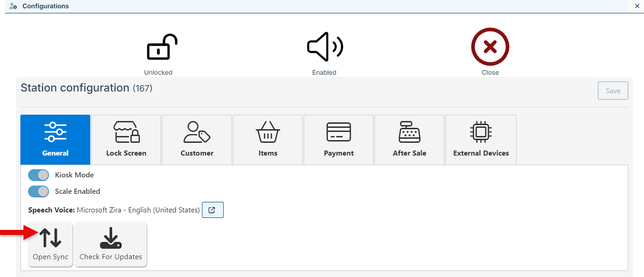The width and height of the screenshot is (644, 277).
Task: Go to the Customer tab
Action: pos(197,140)
